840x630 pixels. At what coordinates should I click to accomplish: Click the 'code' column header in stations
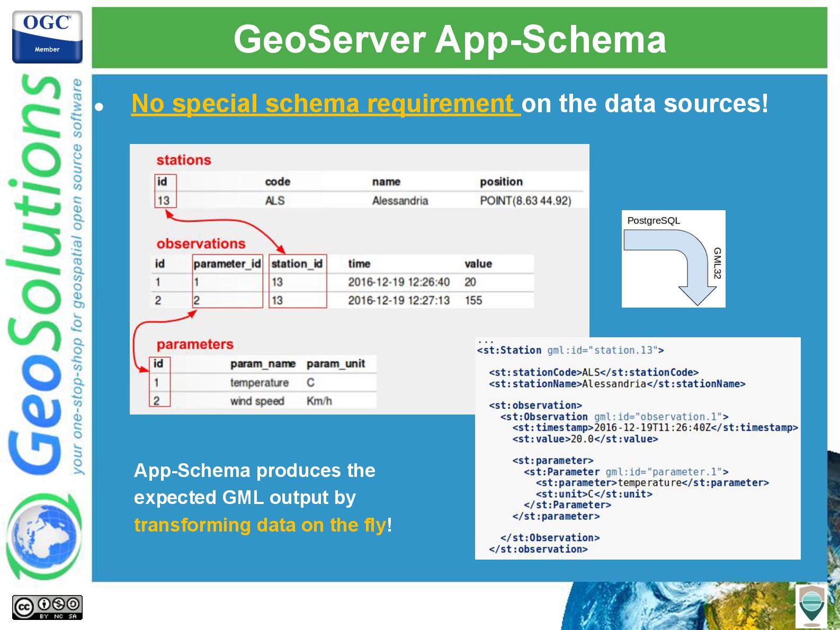click(278, 182)
